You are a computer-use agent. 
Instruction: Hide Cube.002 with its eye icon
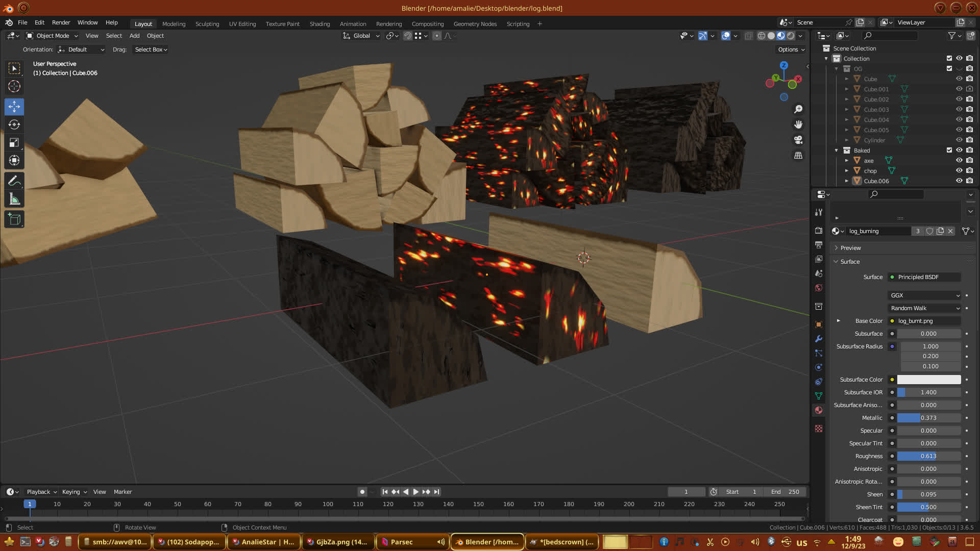[959, 99]
